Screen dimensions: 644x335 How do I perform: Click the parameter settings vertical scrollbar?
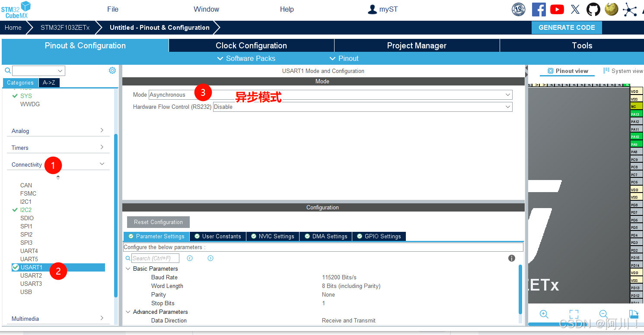[x=520, y=289]
